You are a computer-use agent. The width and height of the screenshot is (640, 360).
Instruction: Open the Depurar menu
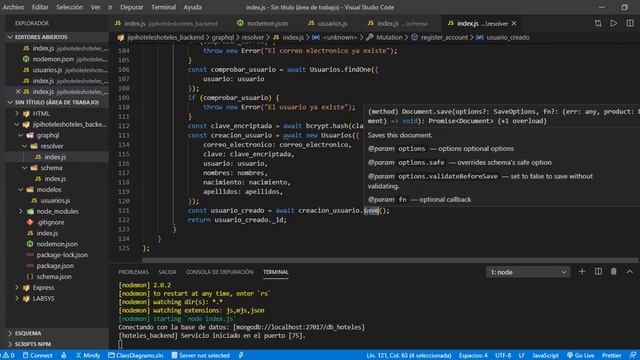[131, 7]
